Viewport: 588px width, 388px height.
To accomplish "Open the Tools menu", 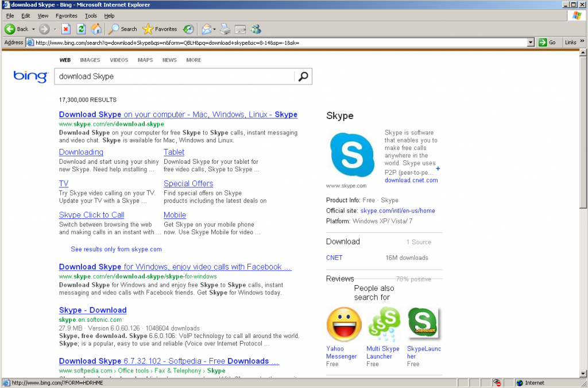I will [x=91, y=16].
